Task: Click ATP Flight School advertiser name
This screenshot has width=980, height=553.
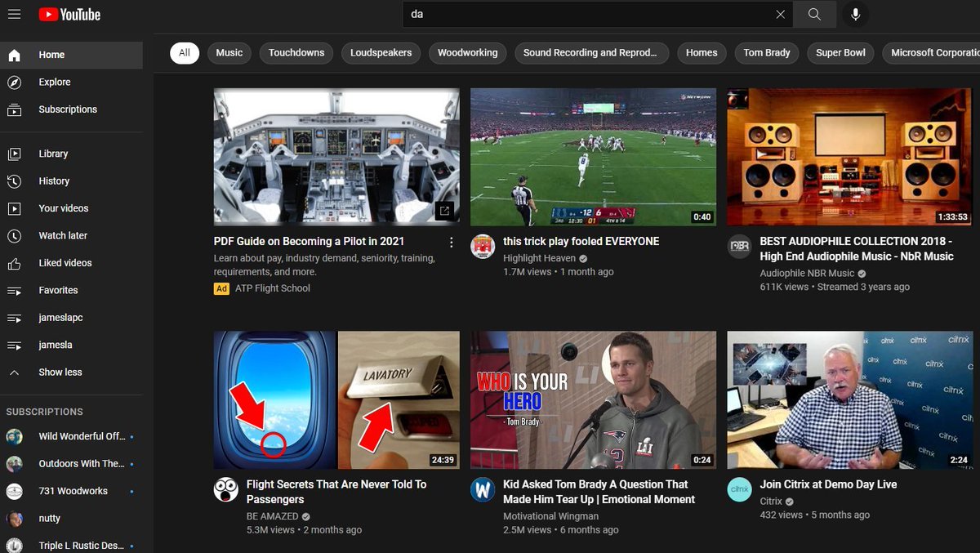Action: [273, 288]
